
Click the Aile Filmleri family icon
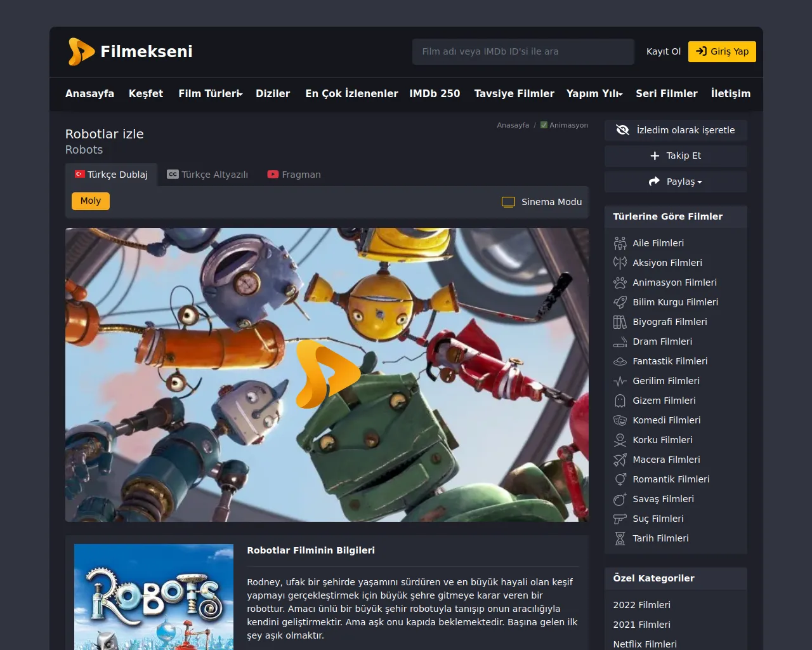(x=620, y=243)
